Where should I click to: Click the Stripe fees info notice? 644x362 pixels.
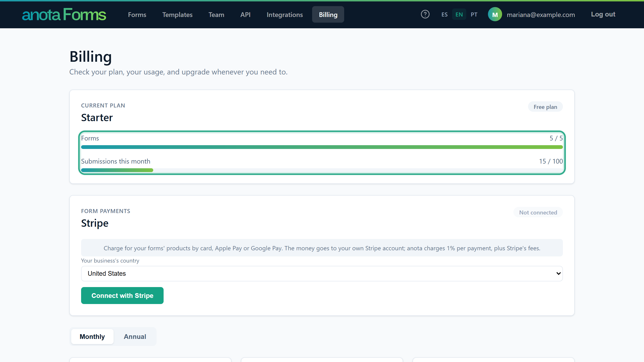tap(322, 248)
